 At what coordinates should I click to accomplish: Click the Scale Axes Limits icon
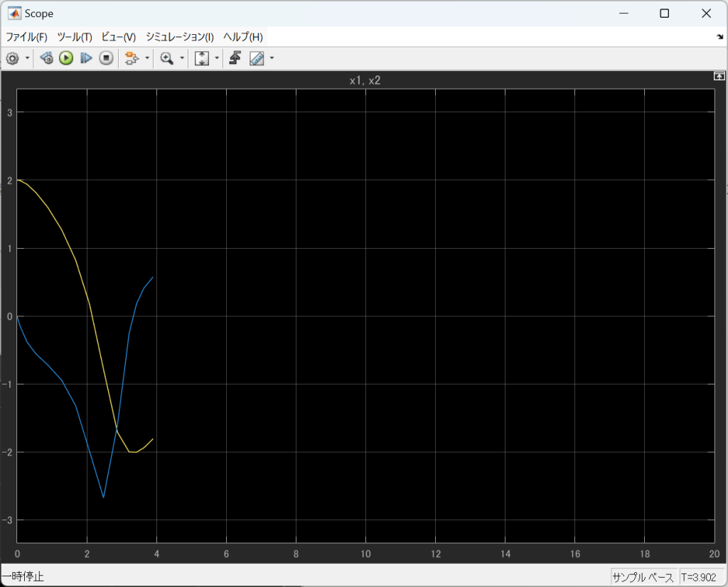[x=201, y=58]
